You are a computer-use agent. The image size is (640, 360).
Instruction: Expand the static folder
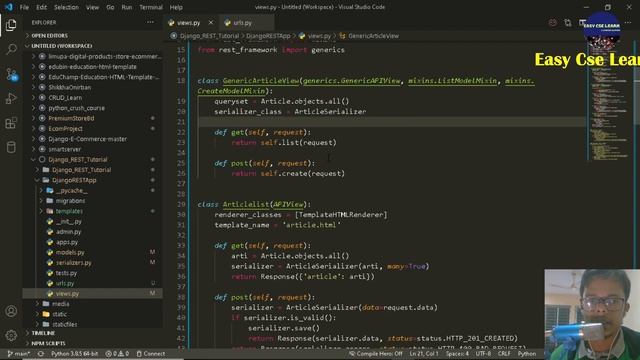click(59, 314)
